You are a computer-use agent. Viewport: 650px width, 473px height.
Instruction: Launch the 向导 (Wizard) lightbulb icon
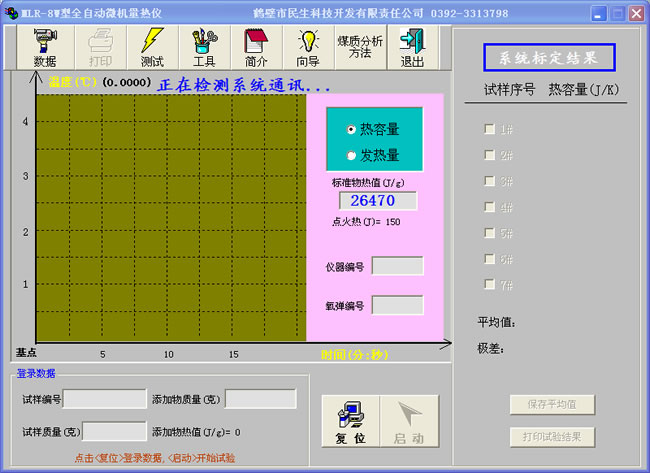(308, 47)
